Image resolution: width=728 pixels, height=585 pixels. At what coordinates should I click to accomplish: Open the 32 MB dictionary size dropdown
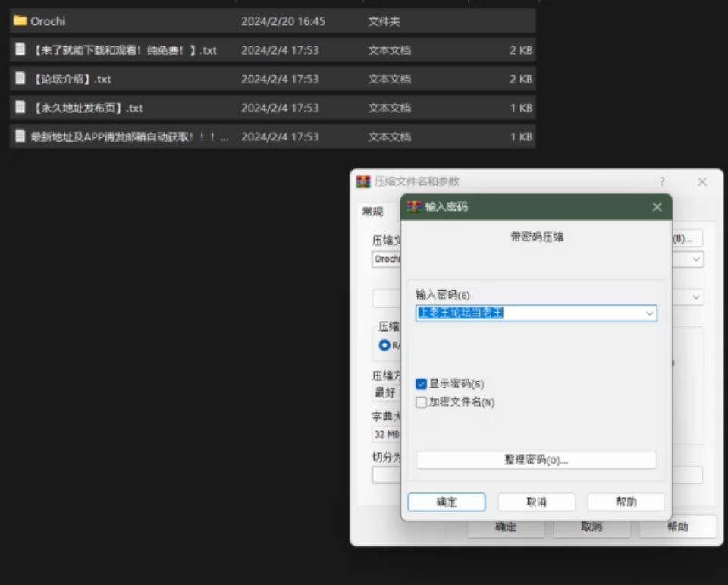point(386,435)
